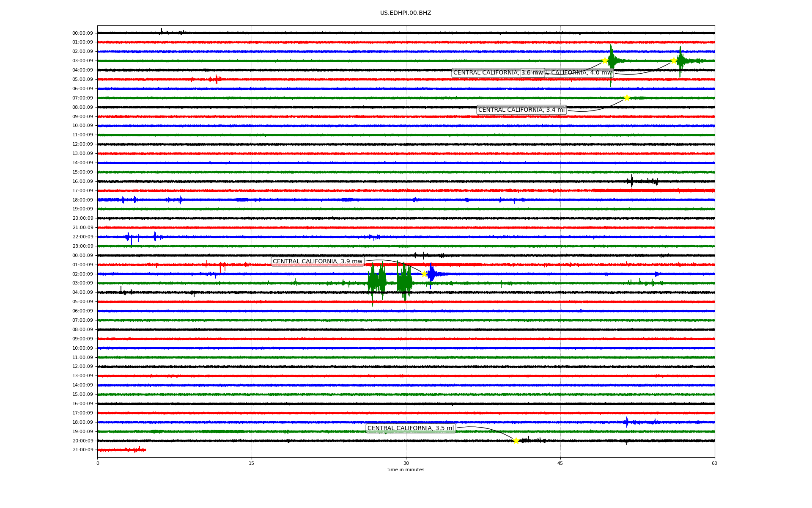This screenshot has width=812, height=508.
Task: Click the yellow star for the 4.0 mw earthquake
Action: coord(674,61)
